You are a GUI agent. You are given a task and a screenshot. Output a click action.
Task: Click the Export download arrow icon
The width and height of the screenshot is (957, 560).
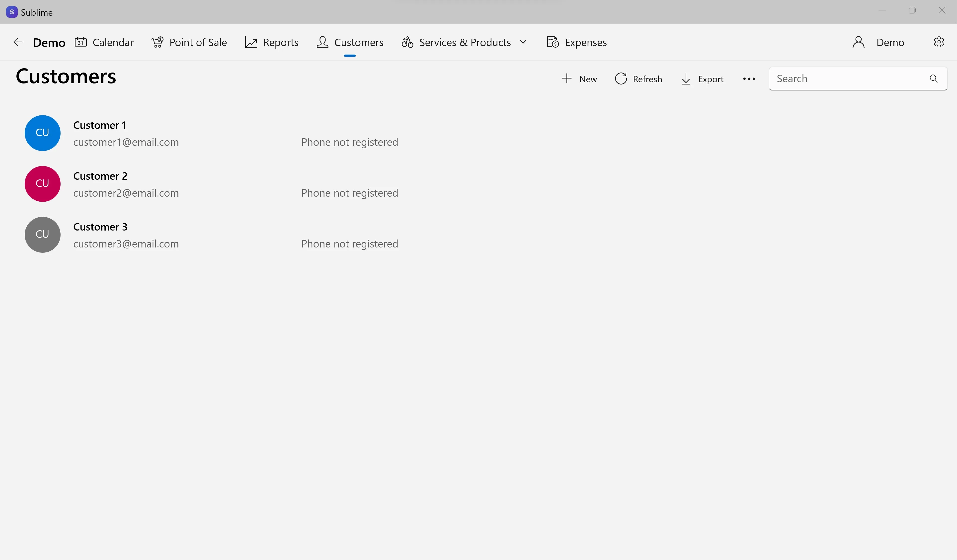(686, 79)
